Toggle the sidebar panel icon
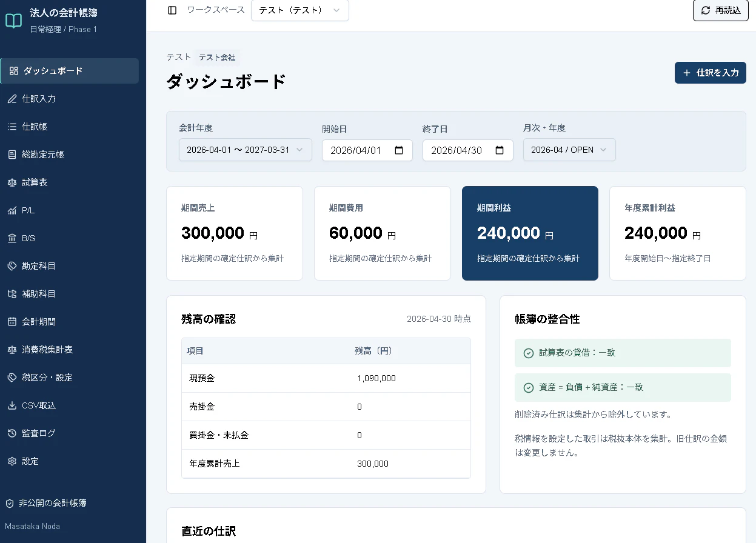This screenshot has width=756, height=543. [172, 10]
